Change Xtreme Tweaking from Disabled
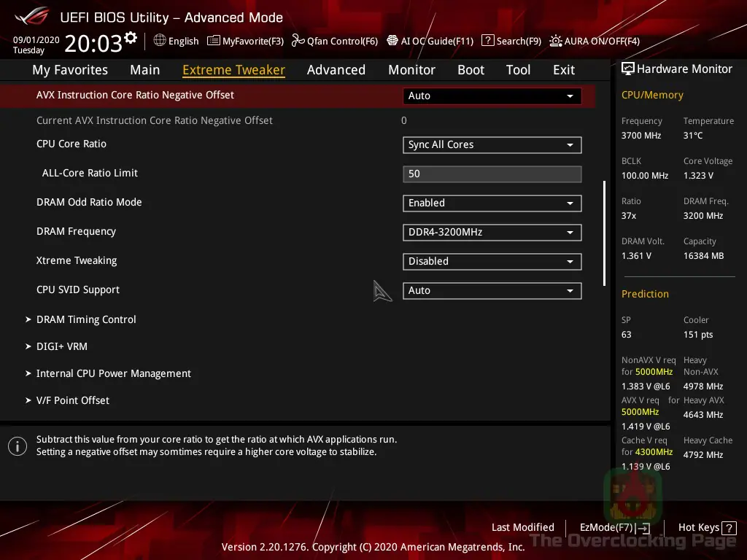This screenshot has height=560, width=747. 491,261
